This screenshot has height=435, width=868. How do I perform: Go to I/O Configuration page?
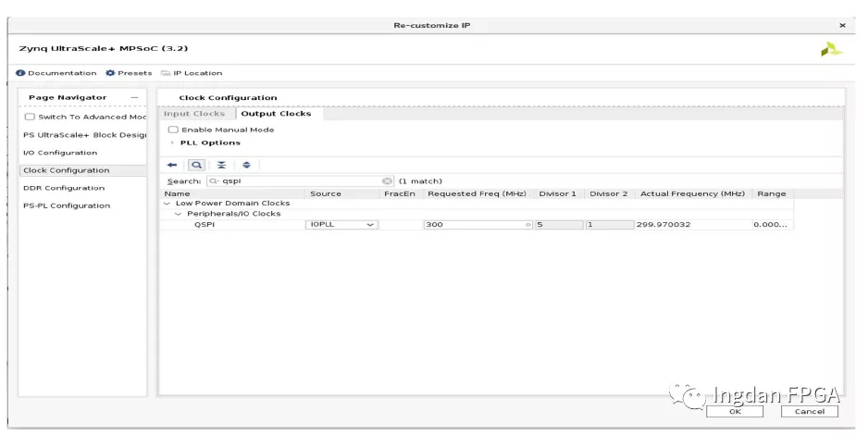click(x=60, y=153)
